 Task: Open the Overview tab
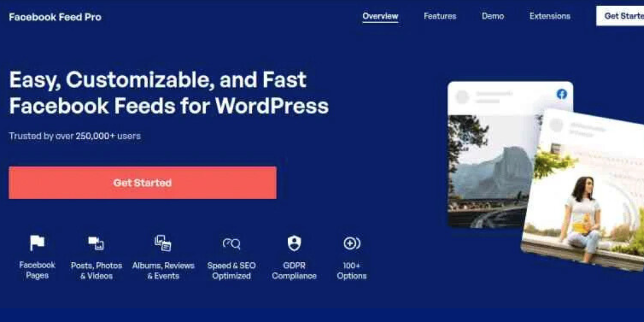pos(380,16)
